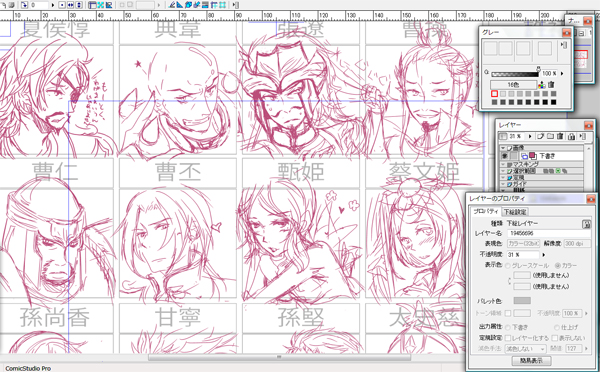Click the color set icon beside 16色

pos(542,85)
